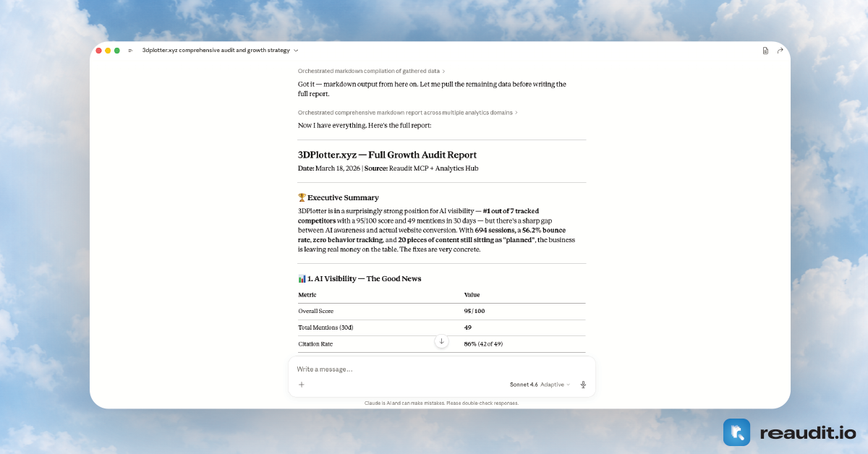Expand 'Orchestrated comprehensive markdown report' thinking step

click(408, 113)
